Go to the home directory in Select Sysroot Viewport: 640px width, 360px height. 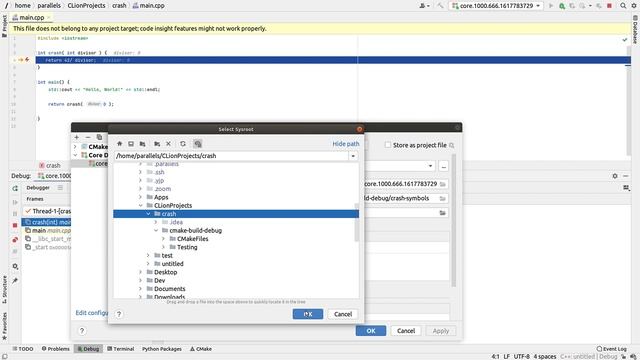tap(120, 144)
